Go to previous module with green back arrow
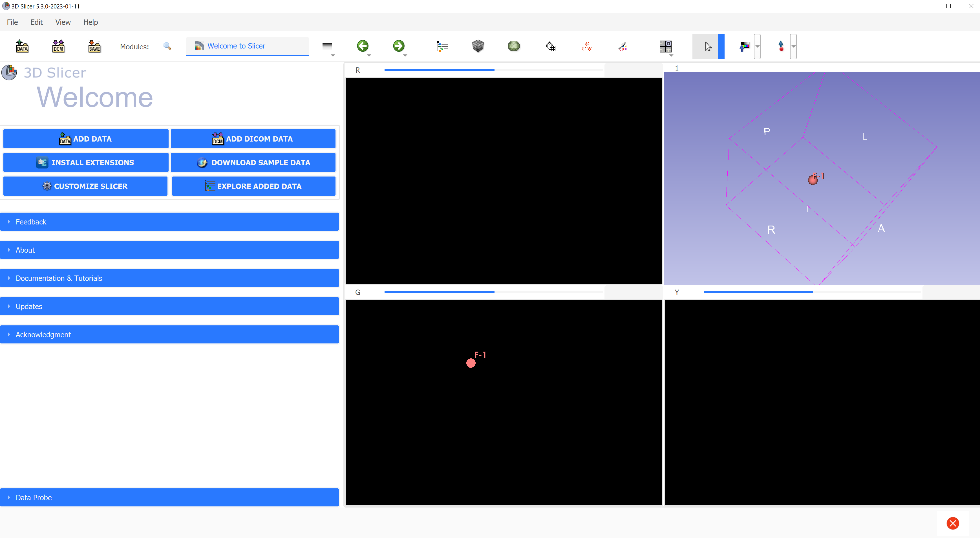Viewport: 980px width, 538px height. [x=363, y=46]
